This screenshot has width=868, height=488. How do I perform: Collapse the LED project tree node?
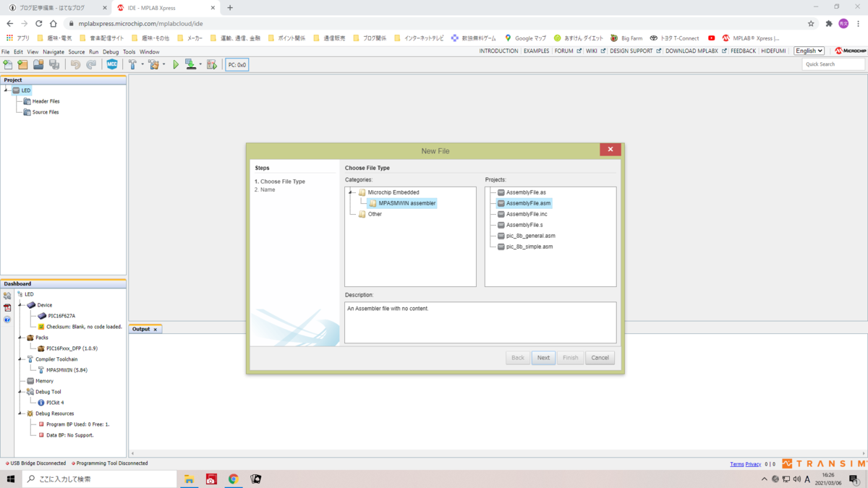pos(6,90)
